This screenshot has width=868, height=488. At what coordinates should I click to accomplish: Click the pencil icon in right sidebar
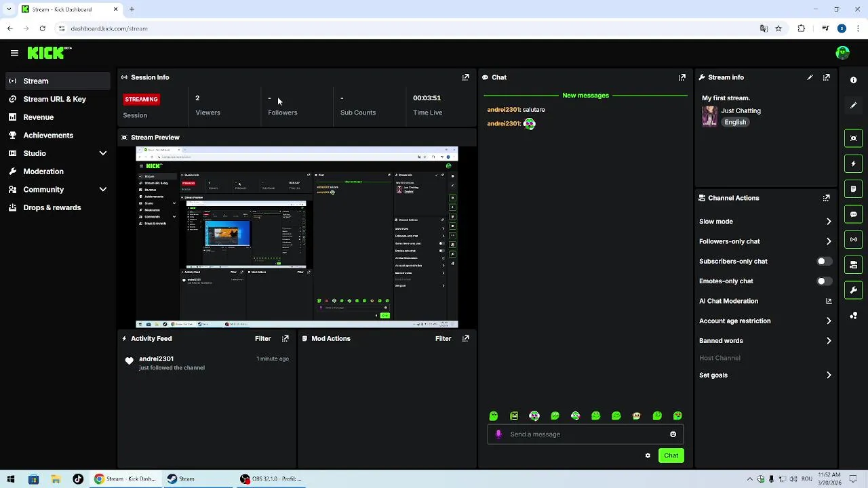pos(853,106)
